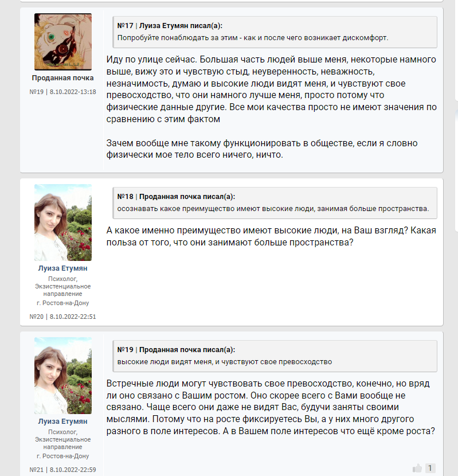Click the №19 | 8.10.2022-13:18 post stamp
The width and height of the screenshot is (458, 476).
click(63, 92)
